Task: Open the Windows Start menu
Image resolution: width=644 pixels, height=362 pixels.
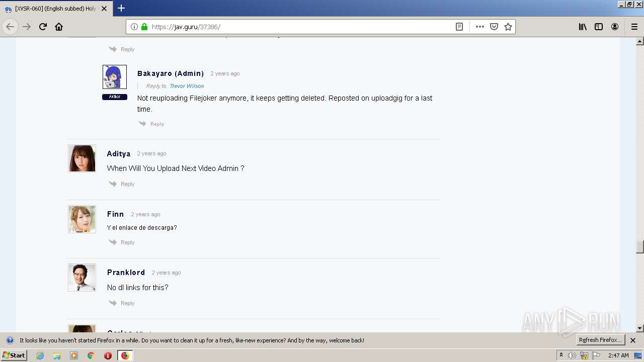Action: pyautogui.click(x=14, y=355)
